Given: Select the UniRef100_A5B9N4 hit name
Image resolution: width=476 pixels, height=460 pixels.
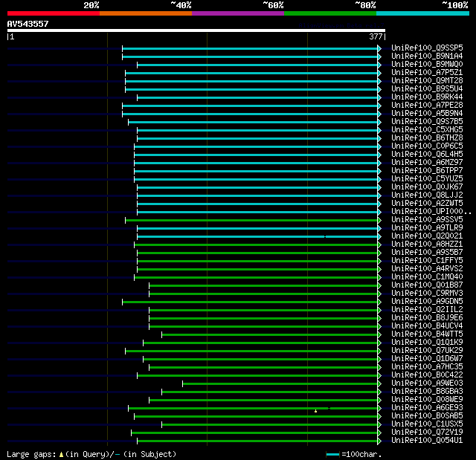Looking at the screenshot, I should pyautogui.click(x=427, y=114).
